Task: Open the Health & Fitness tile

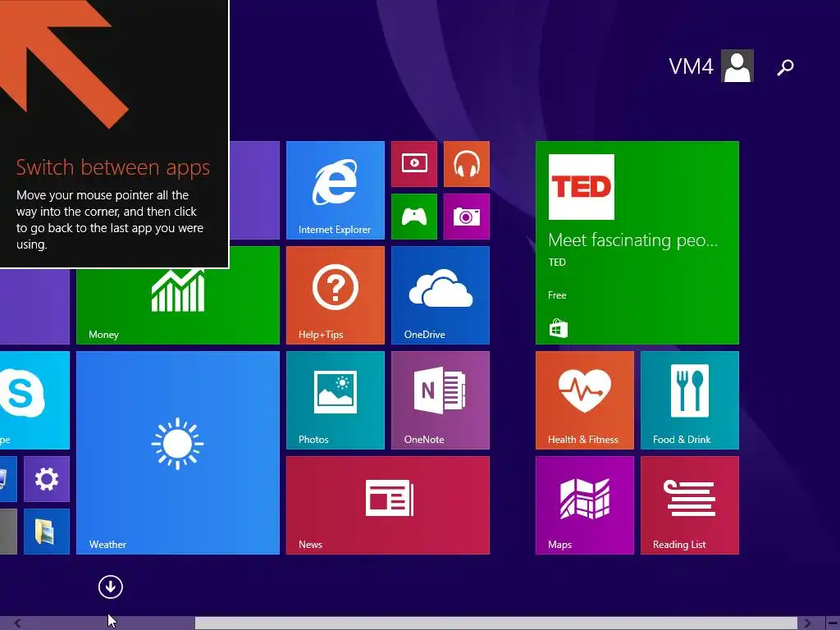Action: 585,400
